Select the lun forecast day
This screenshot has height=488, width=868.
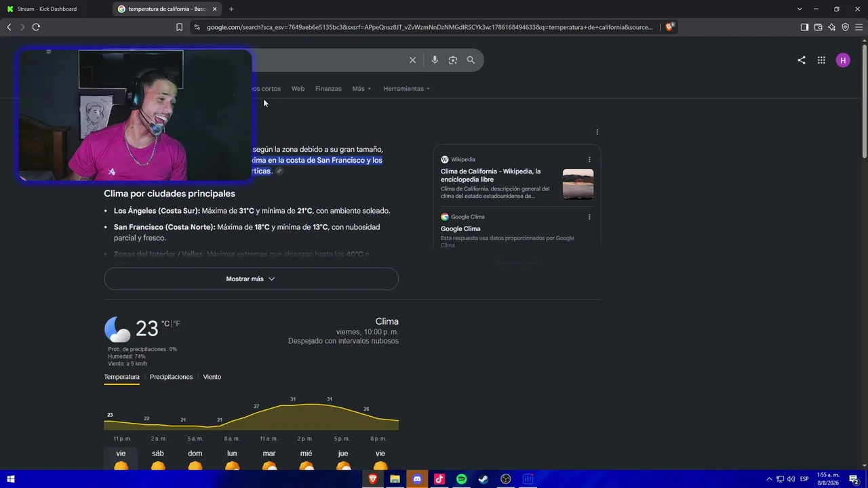tap(232, 459)
